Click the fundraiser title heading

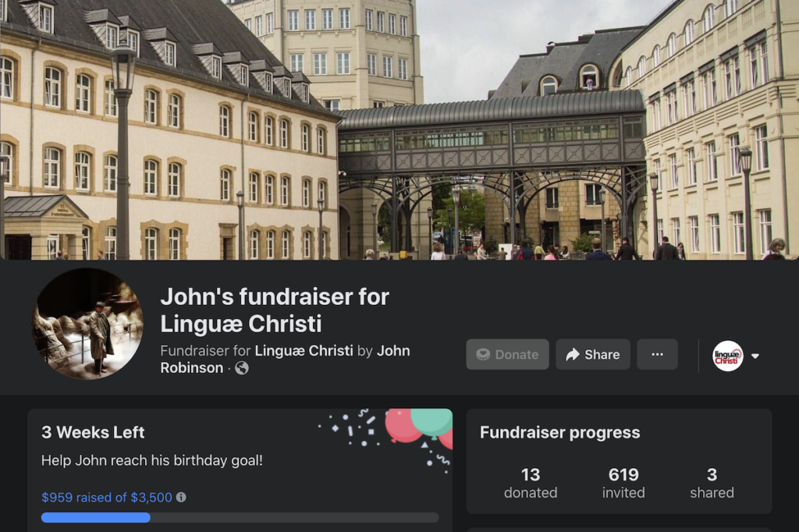click(x=275, y=310)
